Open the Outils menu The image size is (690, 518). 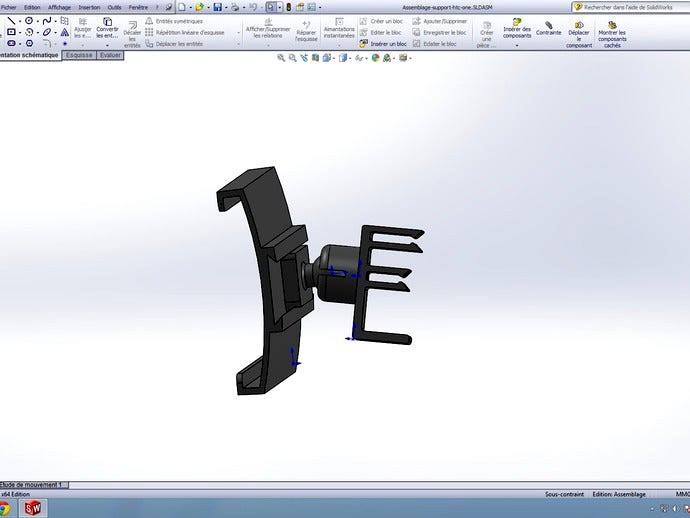click(x=114, y=7)
